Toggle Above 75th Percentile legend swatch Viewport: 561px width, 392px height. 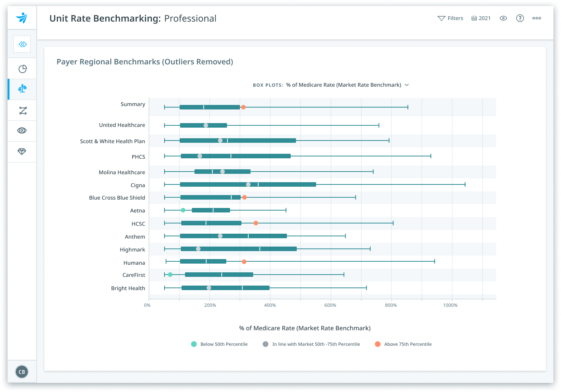click(x=378, y=344)
